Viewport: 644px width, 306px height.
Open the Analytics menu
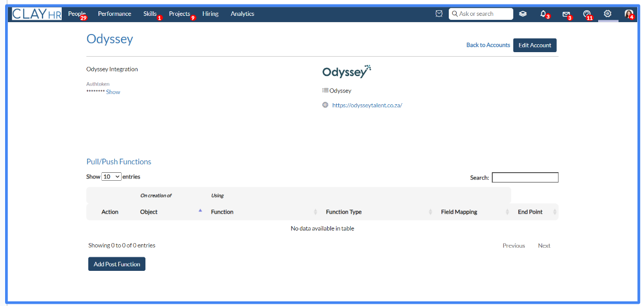[x=242, y=14]
